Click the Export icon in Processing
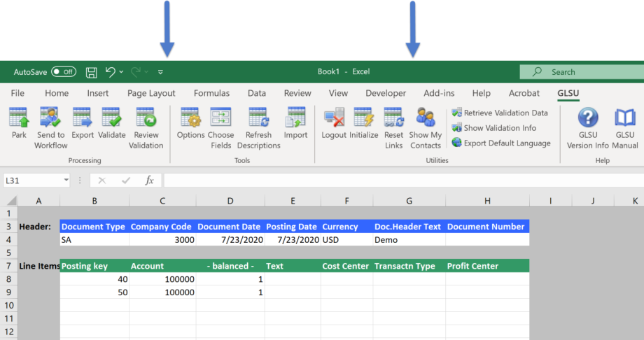 pos(82,123)
